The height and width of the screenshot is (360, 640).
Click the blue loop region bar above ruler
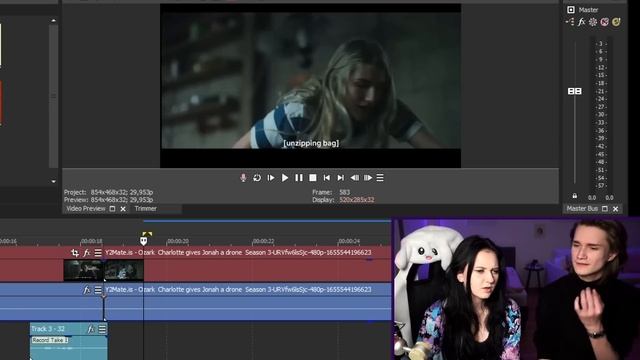(267, 221)
